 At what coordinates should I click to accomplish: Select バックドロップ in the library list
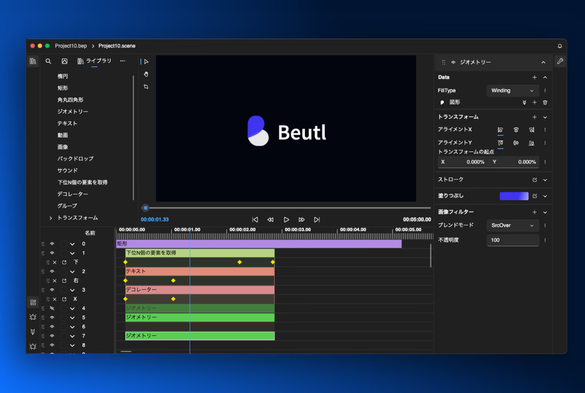[x=75, y=159]
